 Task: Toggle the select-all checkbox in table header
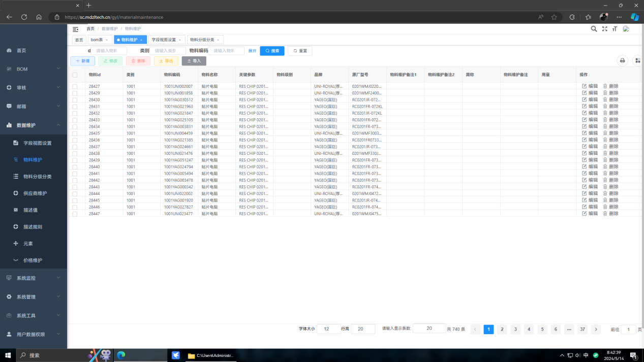pos(75,75)
